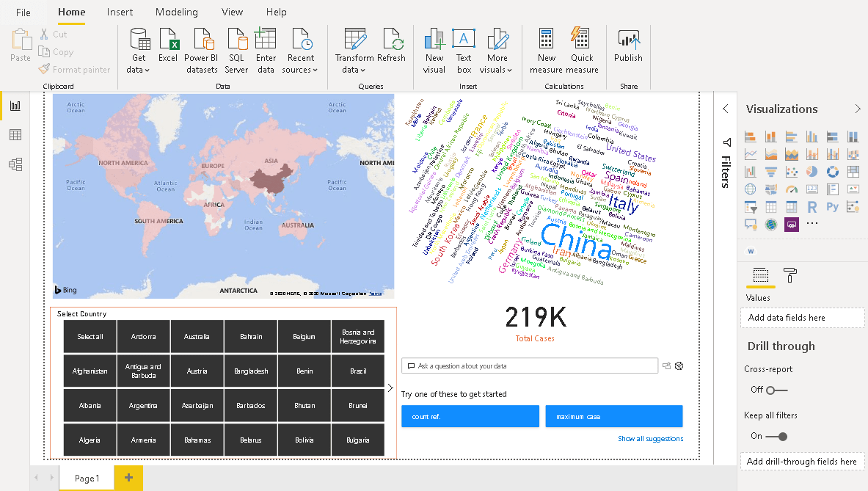Click the Q&A question input box

coord(530,366)
